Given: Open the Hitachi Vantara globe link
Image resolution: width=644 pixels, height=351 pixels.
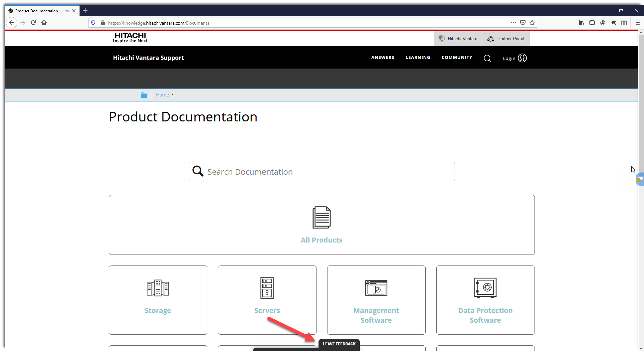Looking at the screenshot, I should [458, 39].
